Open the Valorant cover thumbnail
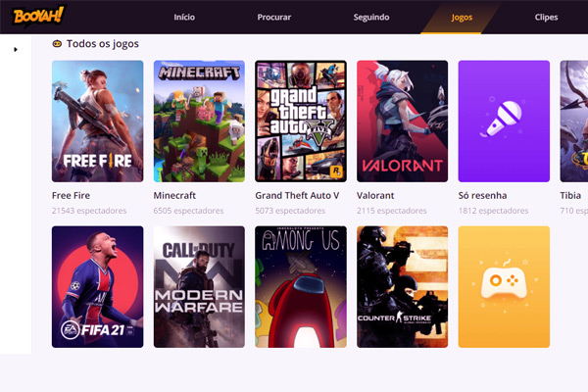 point(403,122)
